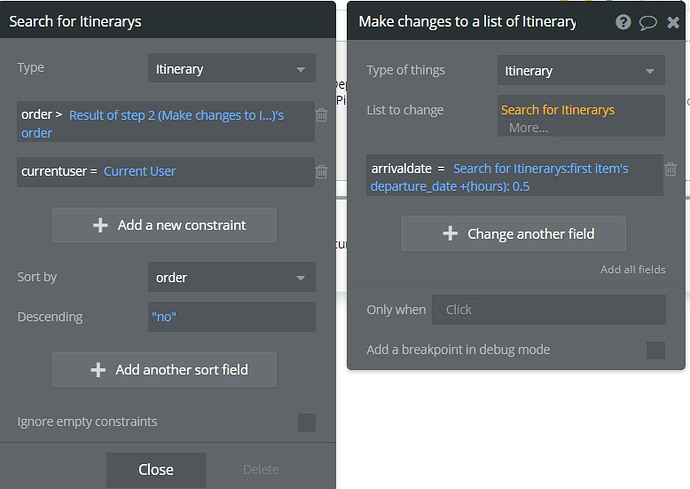Image resolution: width=690 pixels, height=489 pixels.
Task: Enable breakpoint in debug mode checkbox
Action: tap(656, 350)
